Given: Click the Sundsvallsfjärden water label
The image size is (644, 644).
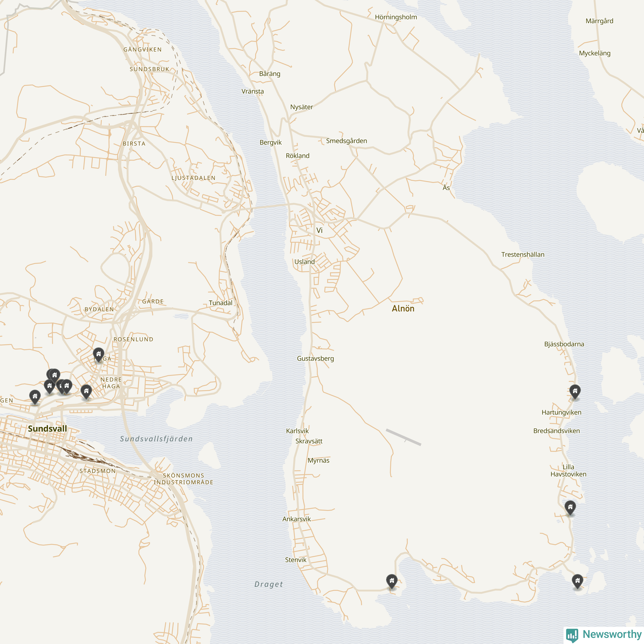Looking at the screenshot, I should click(156, 439).
